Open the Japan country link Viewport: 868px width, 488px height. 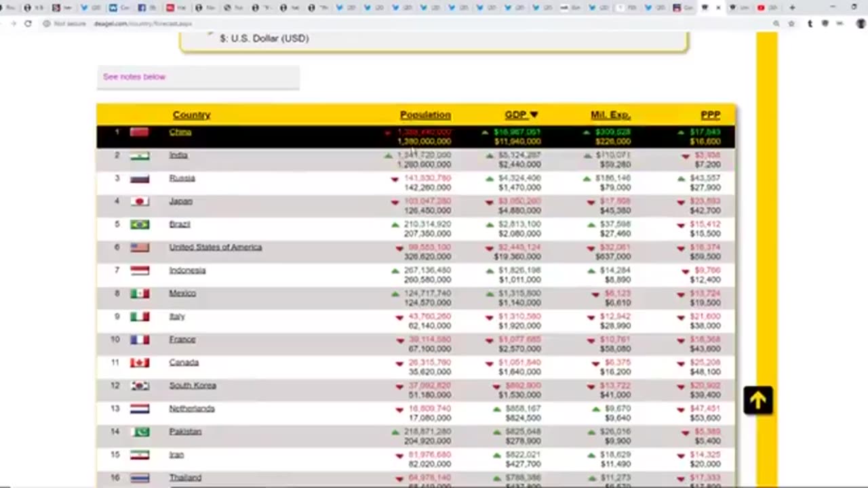pos(180,201)
